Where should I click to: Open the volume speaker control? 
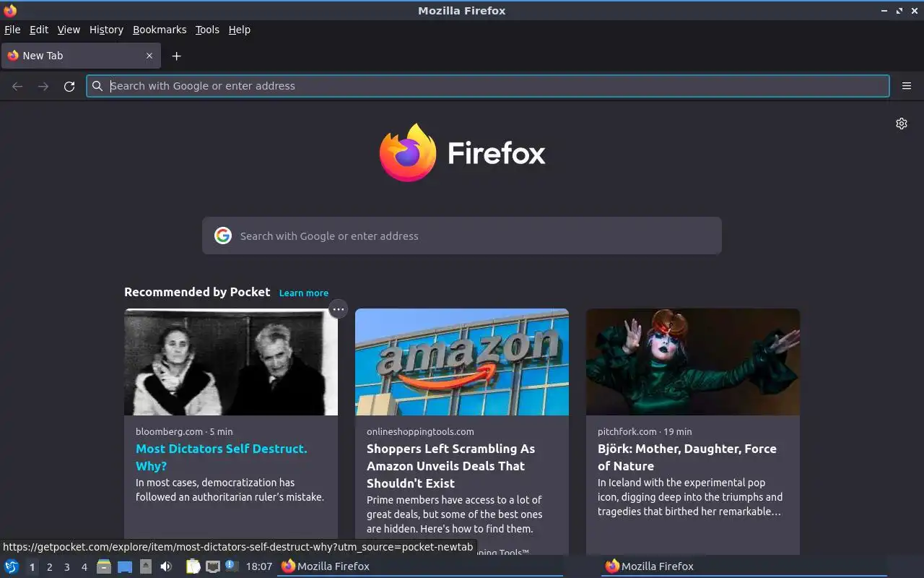[166, 566]
